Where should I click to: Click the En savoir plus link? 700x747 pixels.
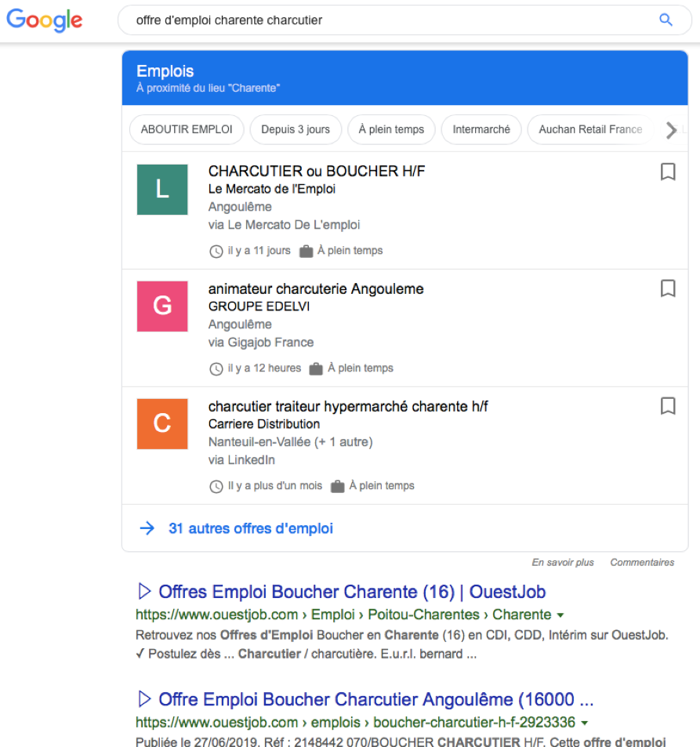pos(563,563)
